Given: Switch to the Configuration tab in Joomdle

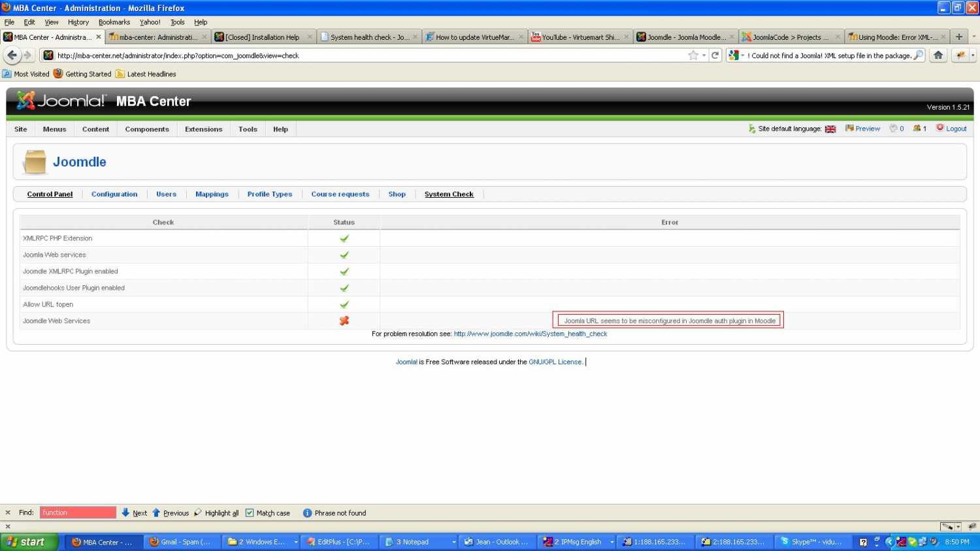Looking at the screenshot, I should click(x=114, y=194).
